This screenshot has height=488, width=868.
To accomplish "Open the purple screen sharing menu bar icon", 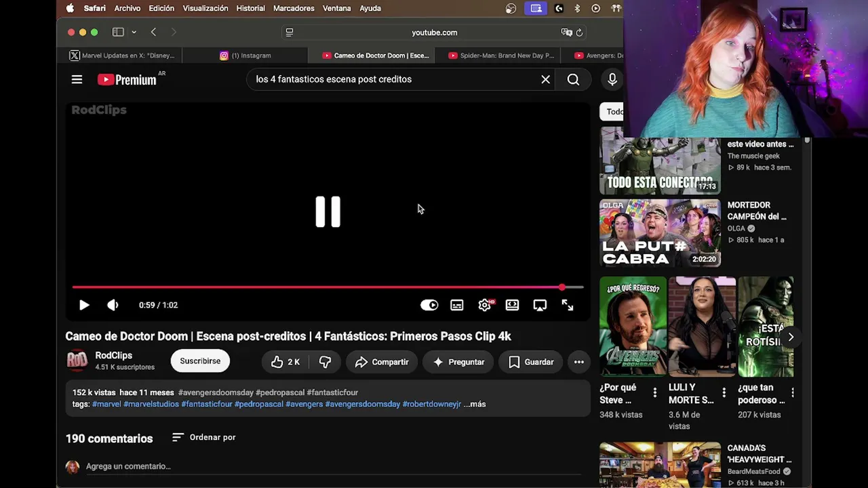I will [536, 8].
